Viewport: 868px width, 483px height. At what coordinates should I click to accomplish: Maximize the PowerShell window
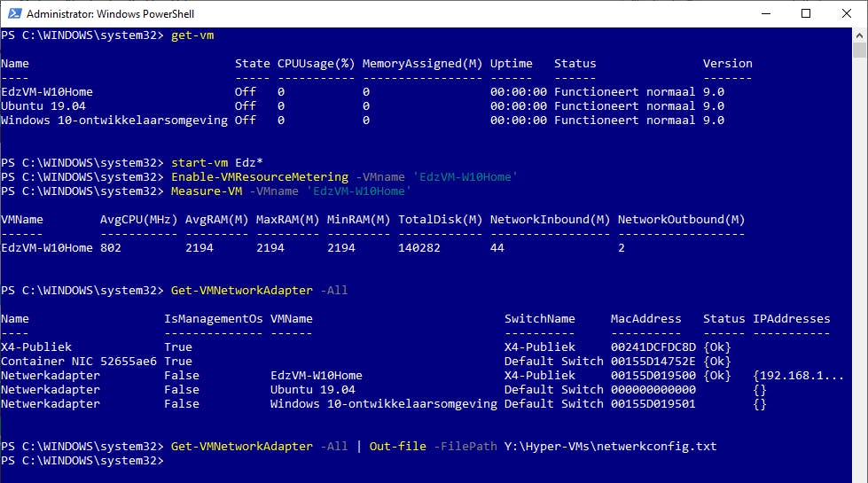(x=806, y=13)
